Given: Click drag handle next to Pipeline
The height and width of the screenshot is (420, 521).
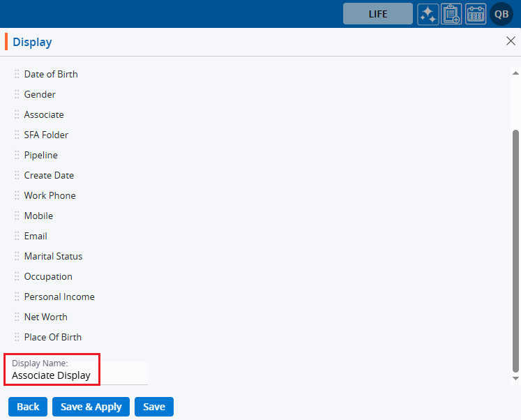Looking at the screenshot, I should (x=17, y=155).
